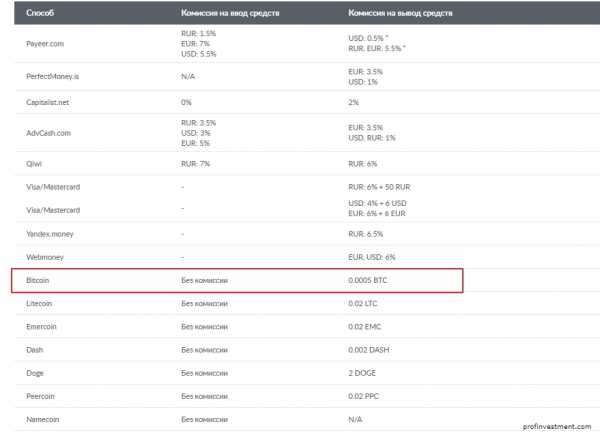Viewport: 600px width, 433px height.
Task: Click "Без комиссии" in the Namecoin row
Action: click(x=204, y=420)
